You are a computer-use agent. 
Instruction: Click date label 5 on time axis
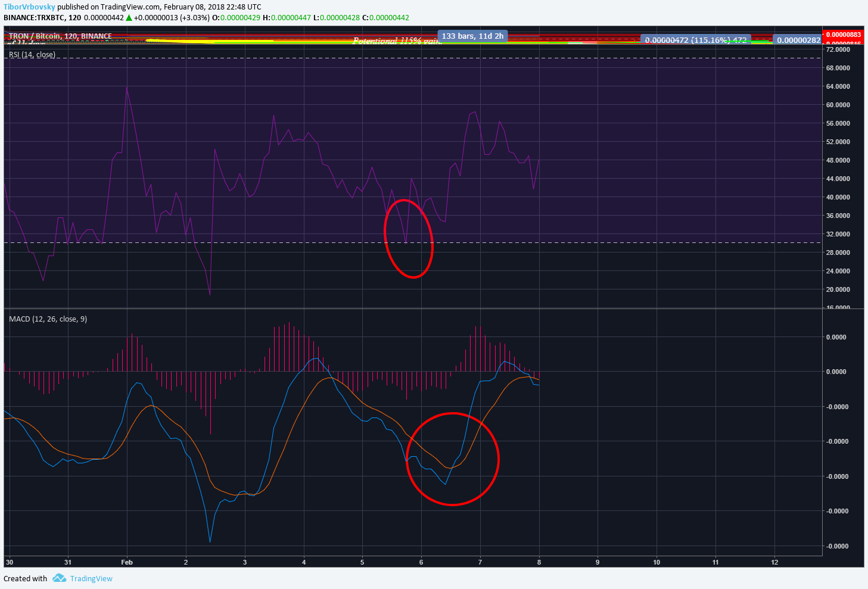(362, 562)
